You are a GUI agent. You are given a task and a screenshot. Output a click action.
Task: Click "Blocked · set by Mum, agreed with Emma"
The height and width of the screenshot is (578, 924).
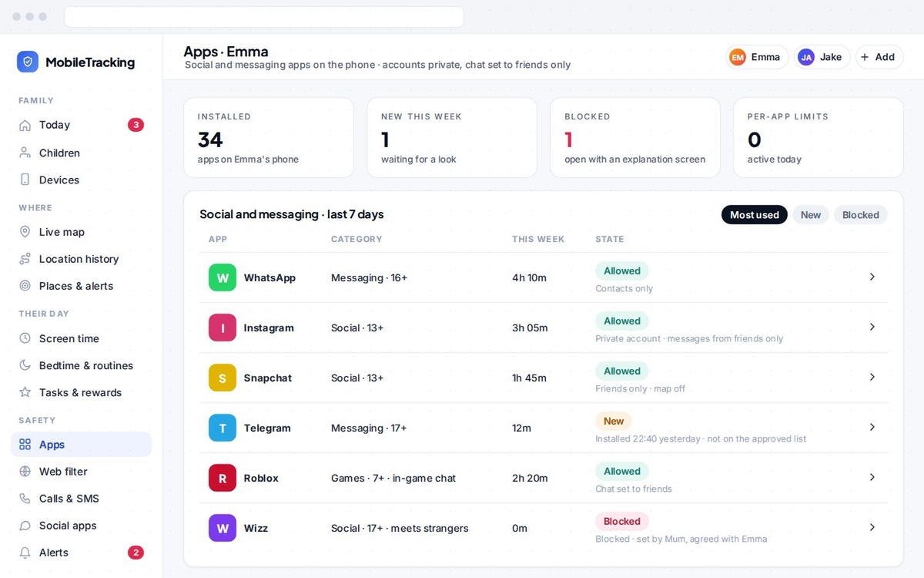[681, 539]
